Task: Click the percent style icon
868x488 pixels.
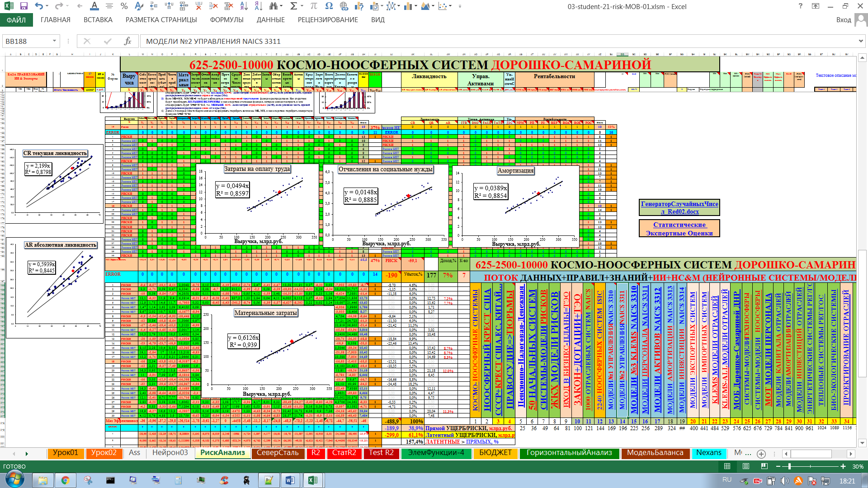Action: coord(124,6)
